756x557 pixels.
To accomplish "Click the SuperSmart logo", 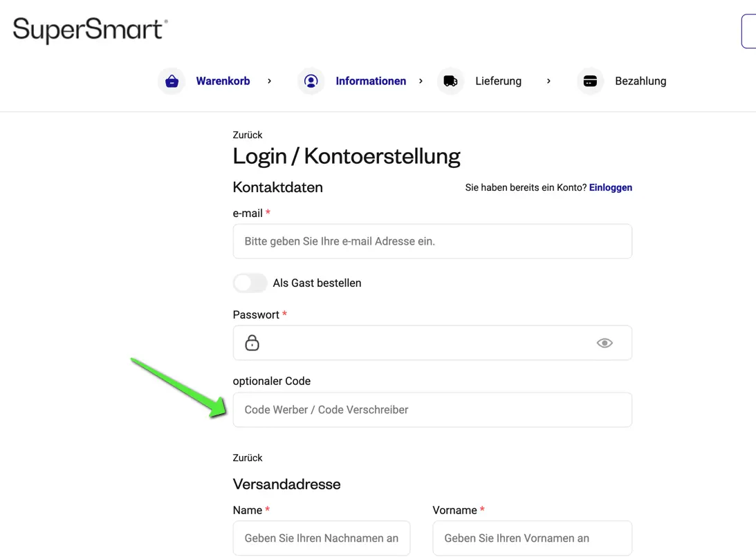I will click(89, 29).
